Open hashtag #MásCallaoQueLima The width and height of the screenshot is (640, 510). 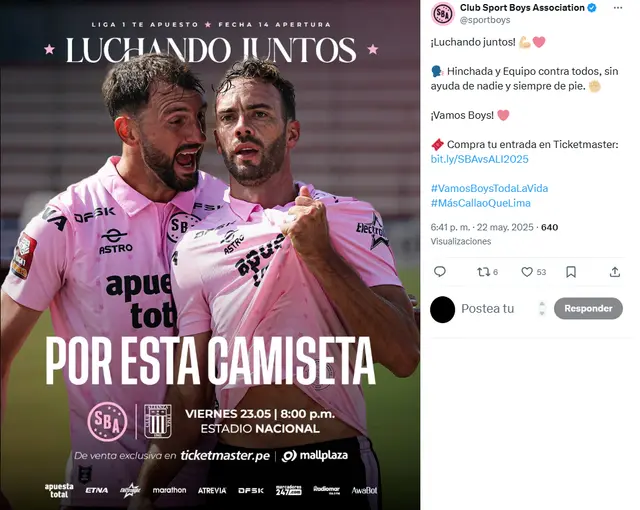click(x=481, y=203)
